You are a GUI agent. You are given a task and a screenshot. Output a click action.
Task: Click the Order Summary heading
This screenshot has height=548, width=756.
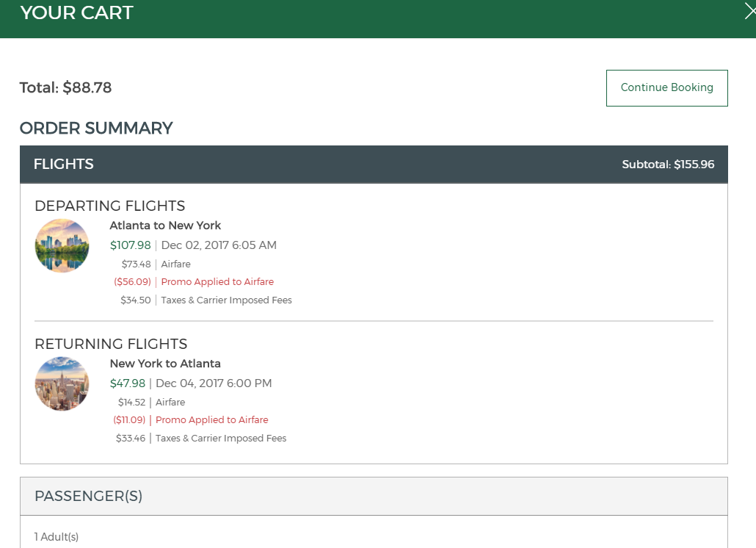point(96,129)
